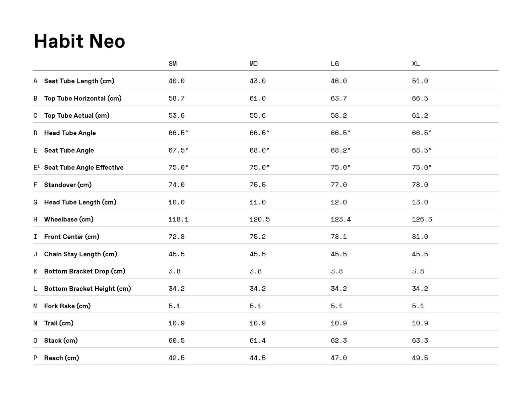This screenshot has height=399, width=532.
Task: Click the MD Front Center value 75.2
Action: pos(258,237)
